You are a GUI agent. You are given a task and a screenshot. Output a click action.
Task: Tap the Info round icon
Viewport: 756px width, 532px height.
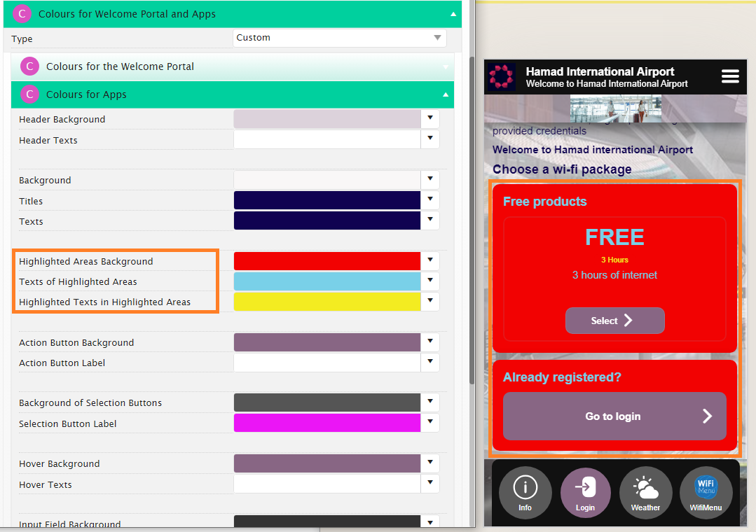click(x=525, y=493)
